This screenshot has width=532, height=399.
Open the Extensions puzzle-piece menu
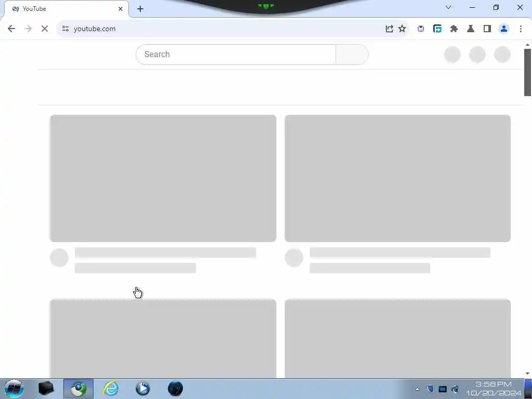tap(454, 29)
